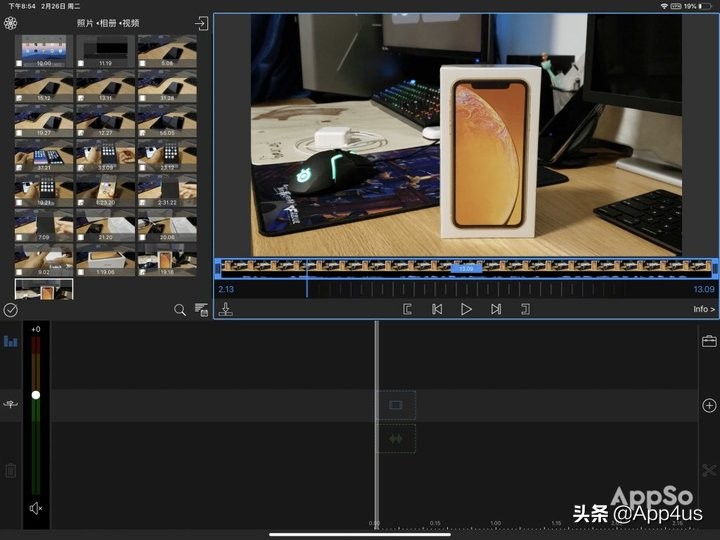Select the 13.11 video thumbnail
This screenshot has height=540, width=720.
[106, 86]
